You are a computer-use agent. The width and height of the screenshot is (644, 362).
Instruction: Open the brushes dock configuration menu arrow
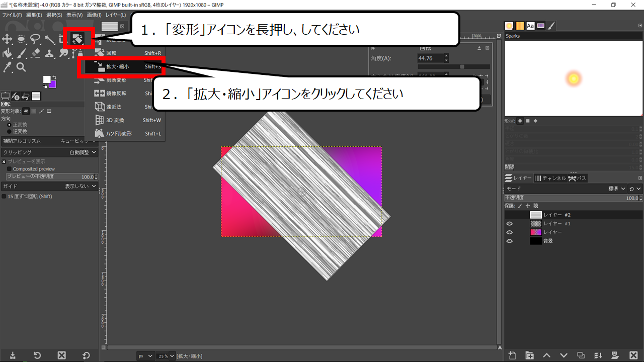tap(639, 25)
